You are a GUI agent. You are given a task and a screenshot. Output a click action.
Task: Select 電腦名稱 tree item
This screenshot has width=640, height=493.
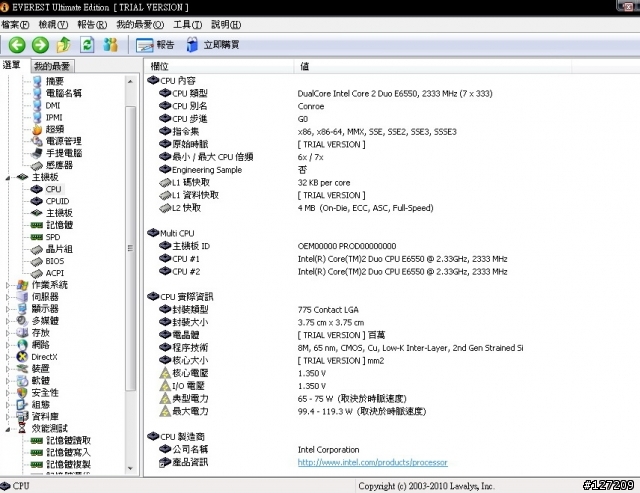[x=64, y=93]
